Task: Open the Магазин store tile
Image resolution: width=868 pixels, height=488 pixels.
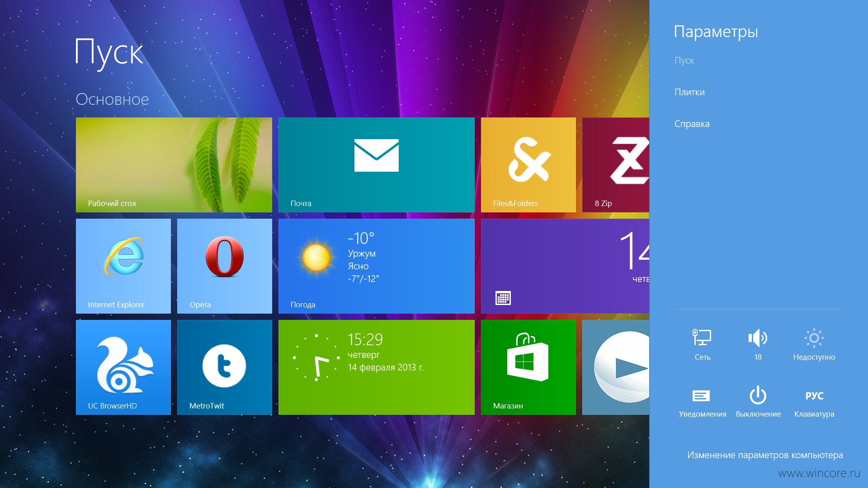Action: (x=528, y=367)
